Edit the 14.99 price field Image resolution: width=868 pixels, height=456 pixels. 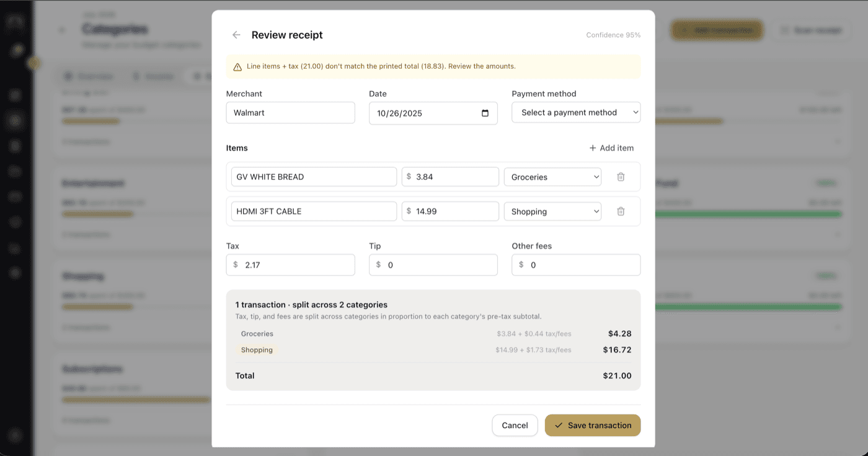coord(450,212)
